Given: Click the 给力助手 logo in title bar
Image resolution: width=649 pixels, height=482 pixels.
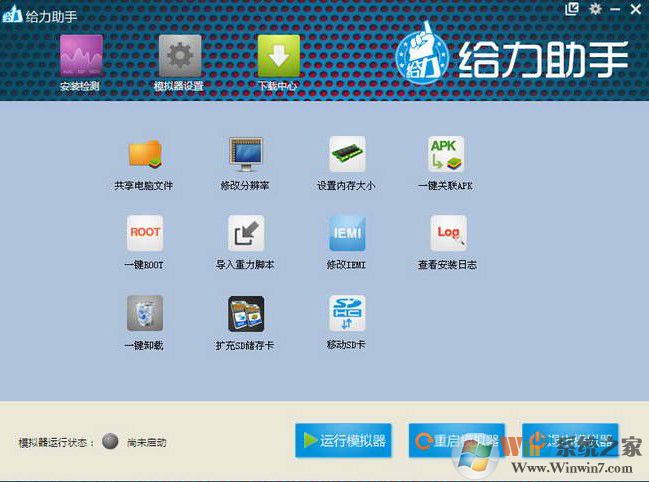Looking at the screenshot, I should [12, 14].
